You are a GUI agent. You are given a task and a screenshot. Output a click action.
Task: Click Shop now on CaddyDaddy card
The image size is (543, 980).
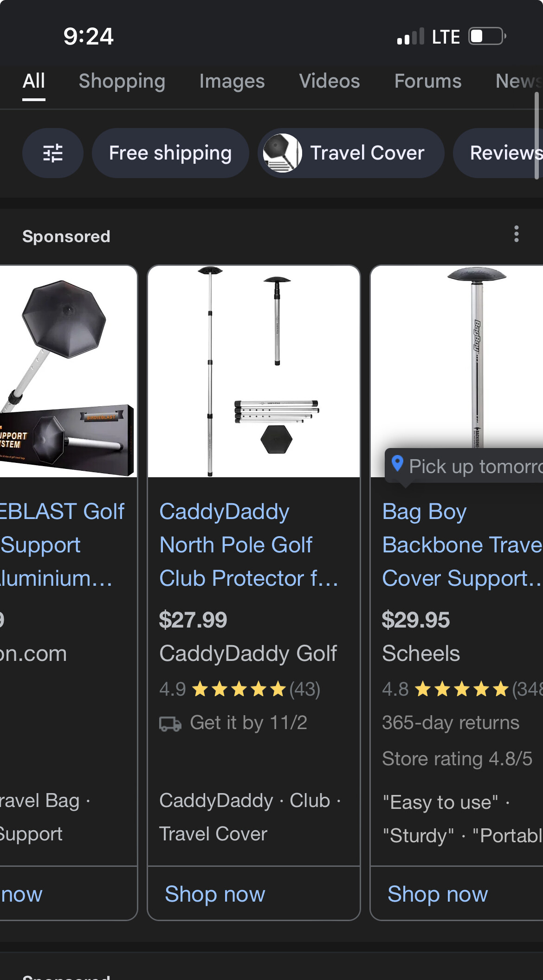[215, 894]
